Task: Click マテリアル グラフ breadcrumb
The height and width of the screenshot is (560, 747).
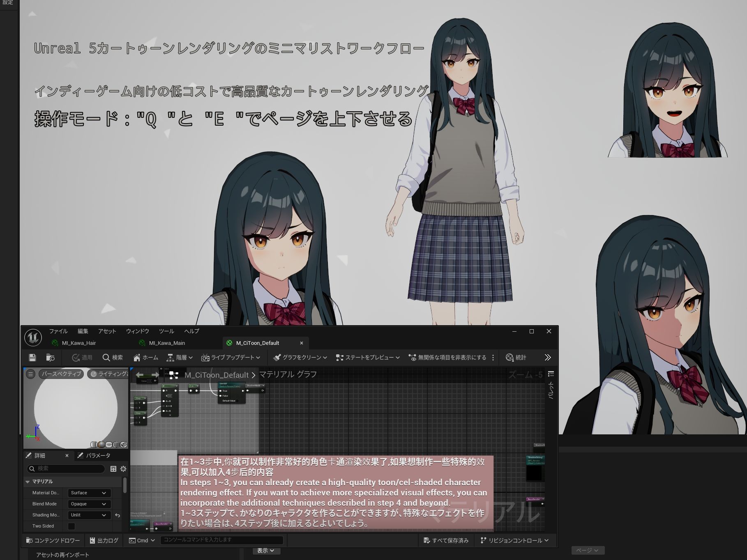Action: point(288,374)
